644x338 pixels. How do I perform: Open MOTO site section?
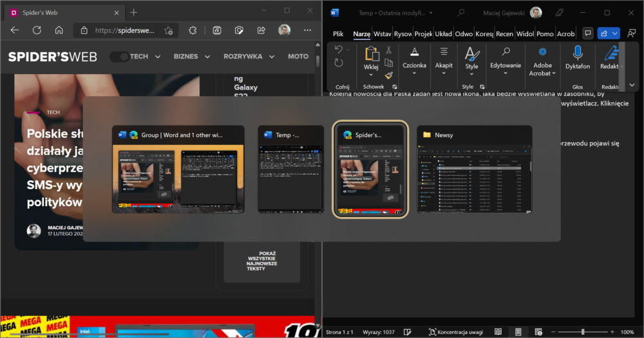298,57
